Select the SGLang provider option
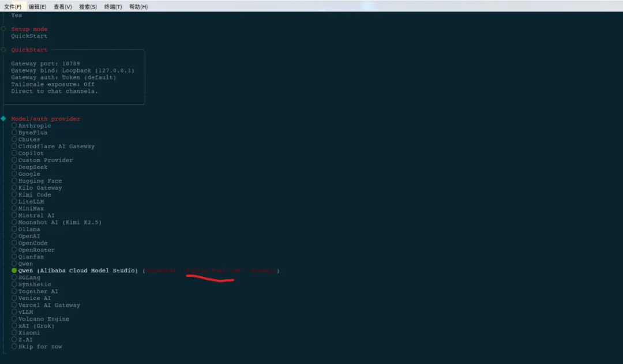Viewport: 623px width, 364px height. 26,278
